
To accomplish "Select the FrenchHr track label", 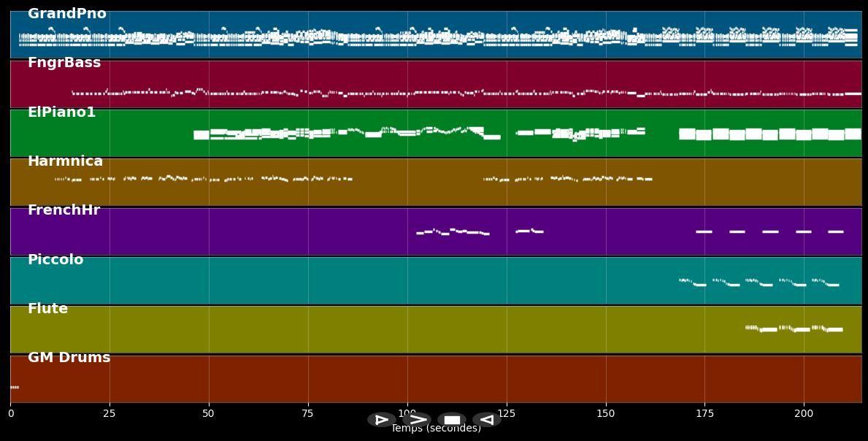I will [x=64, y=210].
